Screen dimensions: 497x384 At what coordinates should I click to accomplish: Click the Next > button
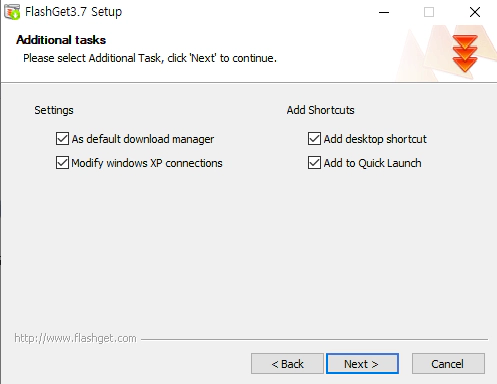click(x=362, y=364)
